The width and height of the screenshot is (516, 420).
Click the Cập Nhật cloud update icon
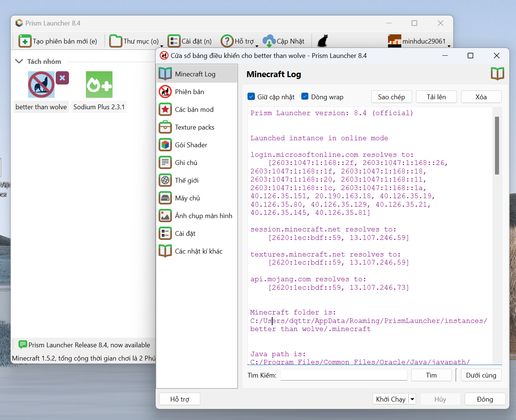[269, 41]
